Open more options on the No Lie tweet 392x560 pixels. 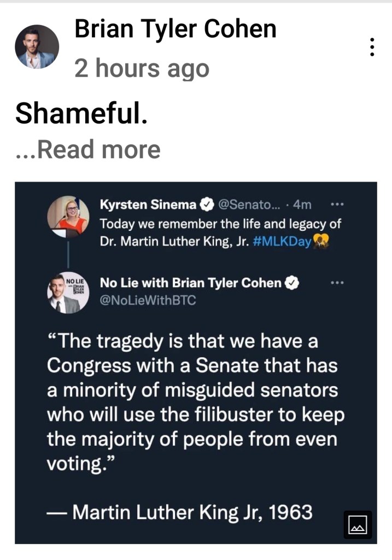pos(337,283)
